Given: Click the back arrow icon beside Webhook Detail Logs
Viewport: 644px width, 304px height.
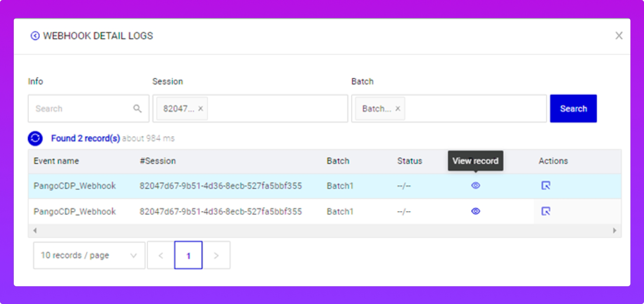Looking at the screenshot, I should tap(35, 36).
